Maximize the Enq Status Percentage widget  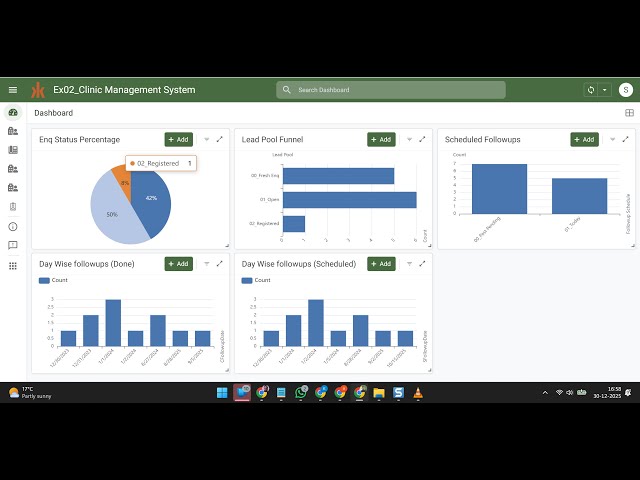(220, 139)
